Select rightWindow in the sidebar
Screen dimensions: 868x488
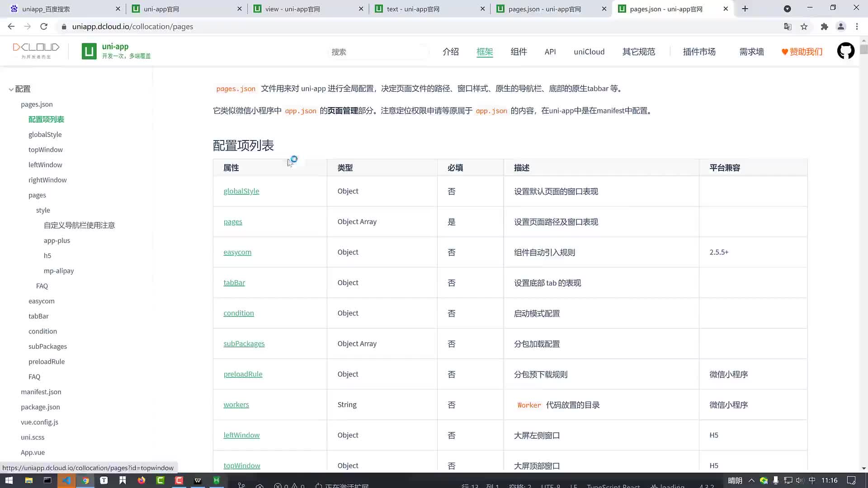tap(47, 180)
